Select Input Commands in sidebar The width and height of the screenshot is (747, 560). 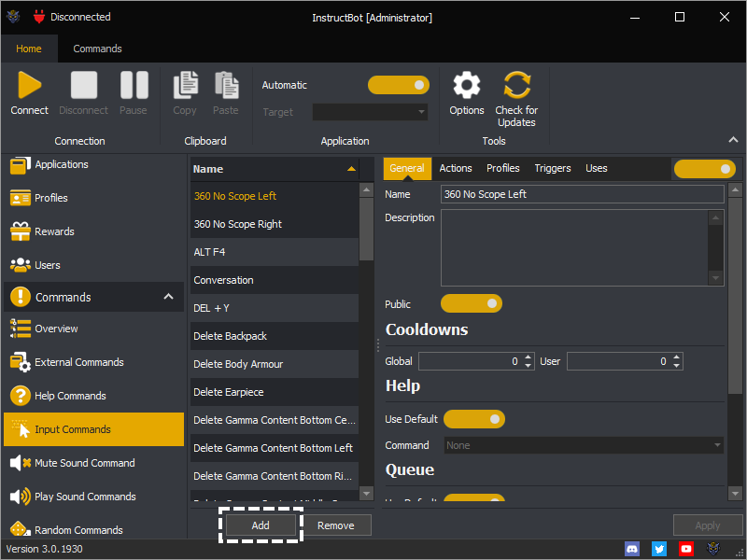(x=94, y=429)
